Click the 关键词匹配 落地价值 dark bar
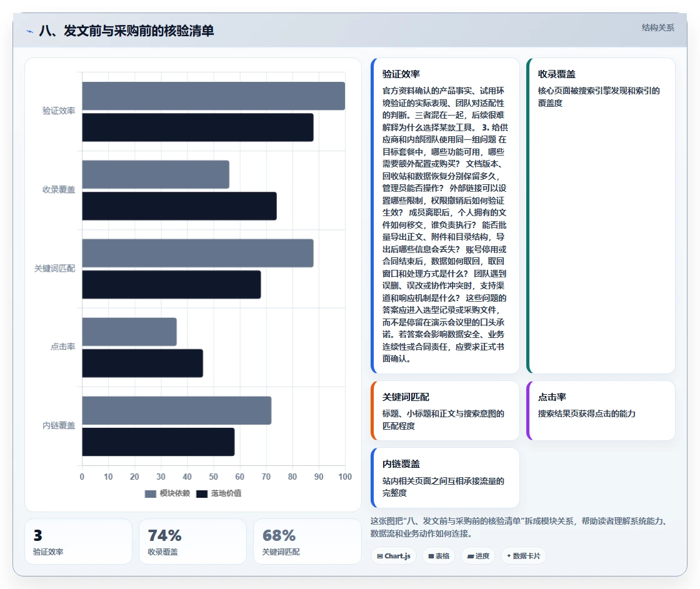Image resolution: width=700 pixels, height=589 pixels. click(x=171, y=285)
